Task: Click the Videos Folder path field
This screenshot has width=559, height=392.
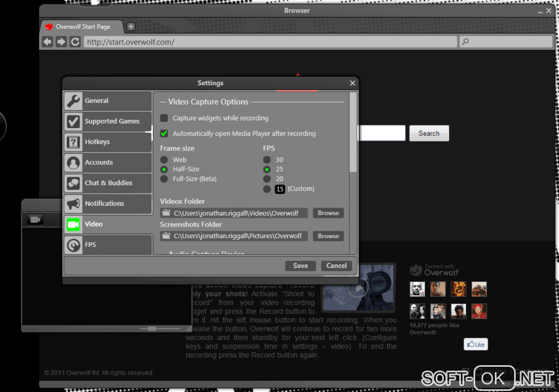Action: click(x=234, y=213)
